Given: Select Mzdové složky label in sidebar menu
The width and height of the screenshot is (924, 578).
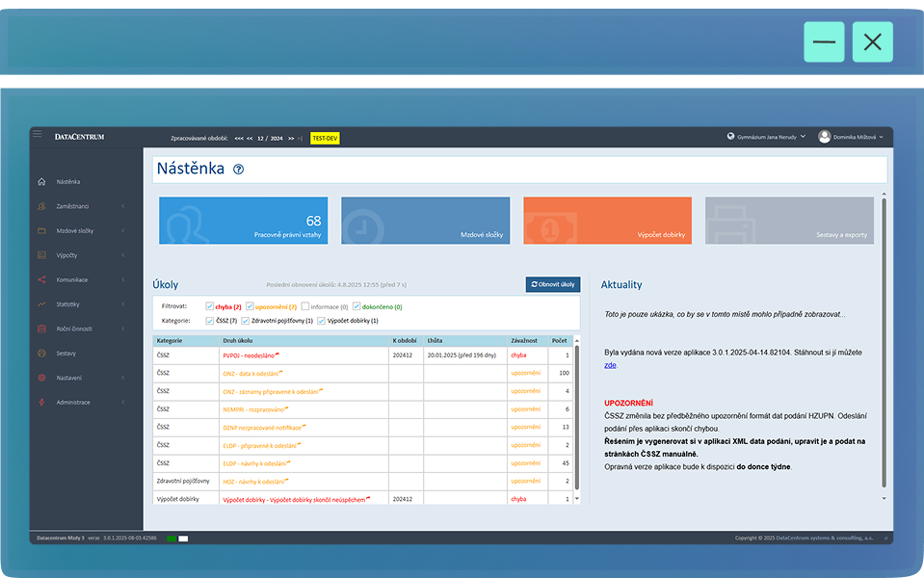Looking at the screenshot, I should (x=75, y=230).
